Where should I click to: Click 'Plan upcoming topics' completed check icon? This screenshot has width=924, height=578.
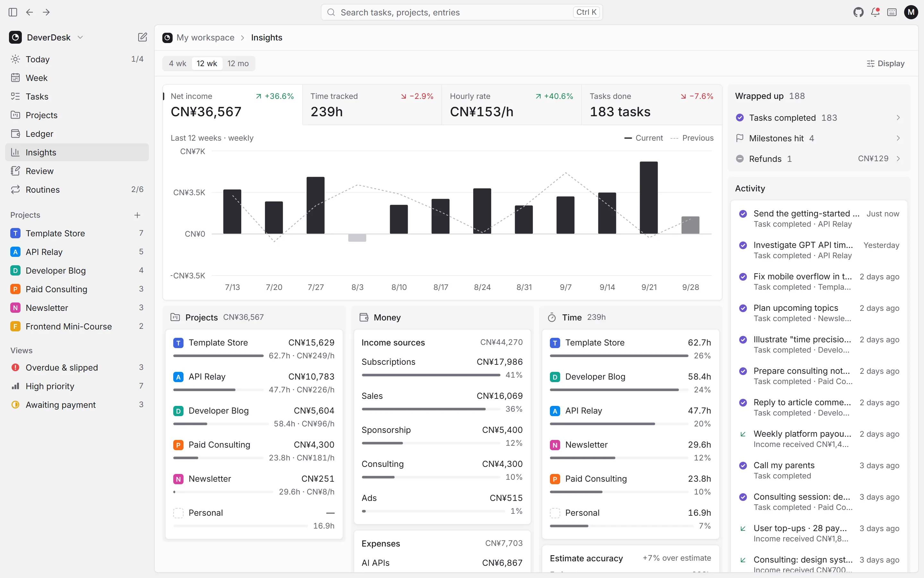click(743, 308)
